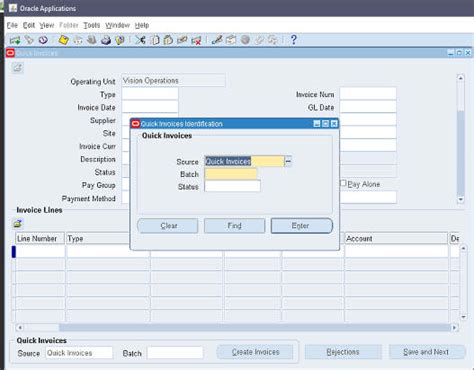Image resolution: width=474 pixels, height=370 pixels.
Task: Click the Edit Field pencil icon
Action: 217,40
